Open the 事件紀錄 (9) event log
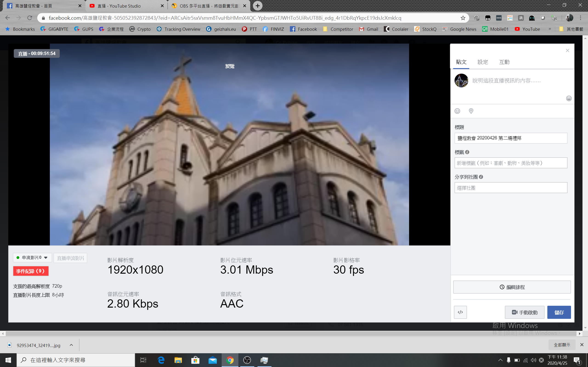588x367 pixels. (31, 271)
